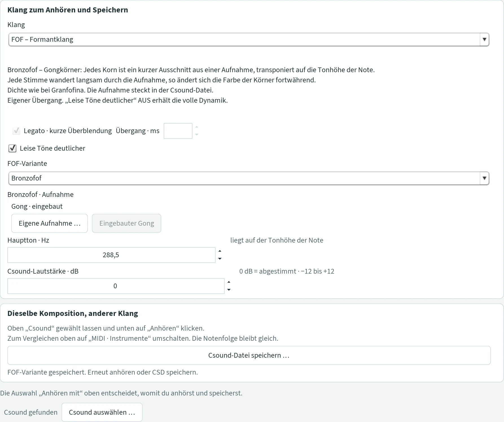This screenshot has height=422, width=504.
Task: Click the description line starting 'Bronzofof – Gongkörner'
Action: click(x=191, y=70)
